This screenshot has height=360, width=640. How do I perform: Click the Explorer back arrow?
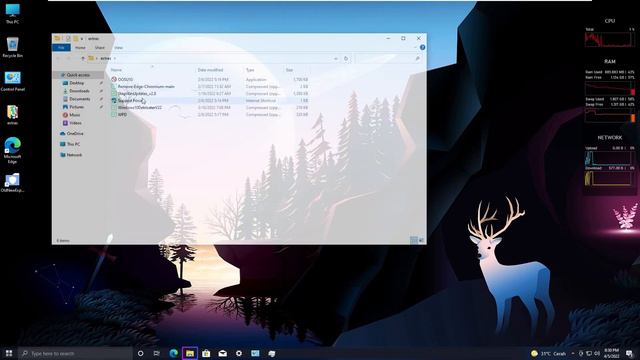point(58,58)
